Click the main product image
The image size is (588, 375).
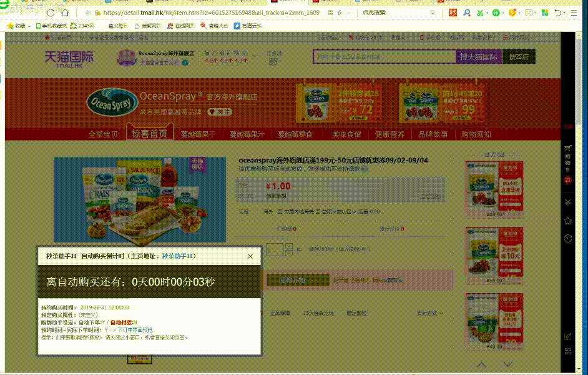click(x=140, y=200)
